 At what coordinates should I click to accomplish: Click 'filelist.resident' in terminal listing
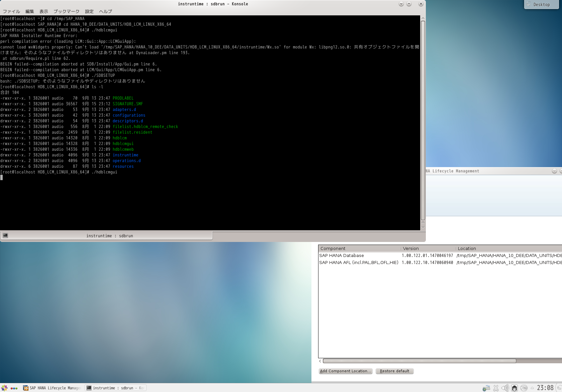(x=132, y=132)
